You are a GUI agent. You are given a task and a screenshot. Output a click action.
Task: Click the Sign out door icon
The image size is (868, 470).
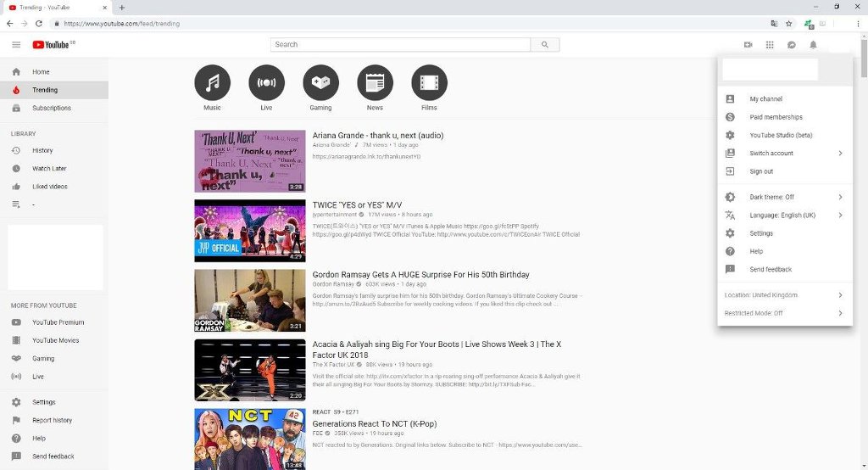(x=730, y=171)
